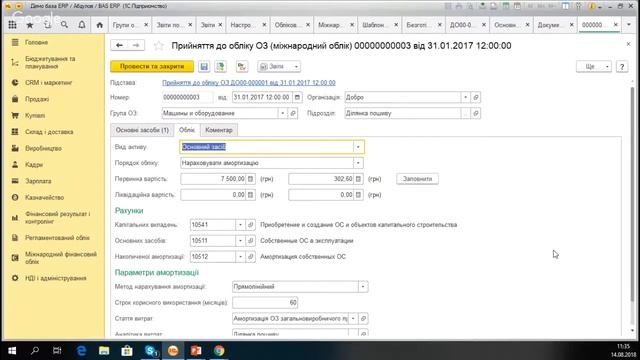The width and height of the screenshot is (640, 360).
Task: Open account 10511 record link
Action: [251, 240]
